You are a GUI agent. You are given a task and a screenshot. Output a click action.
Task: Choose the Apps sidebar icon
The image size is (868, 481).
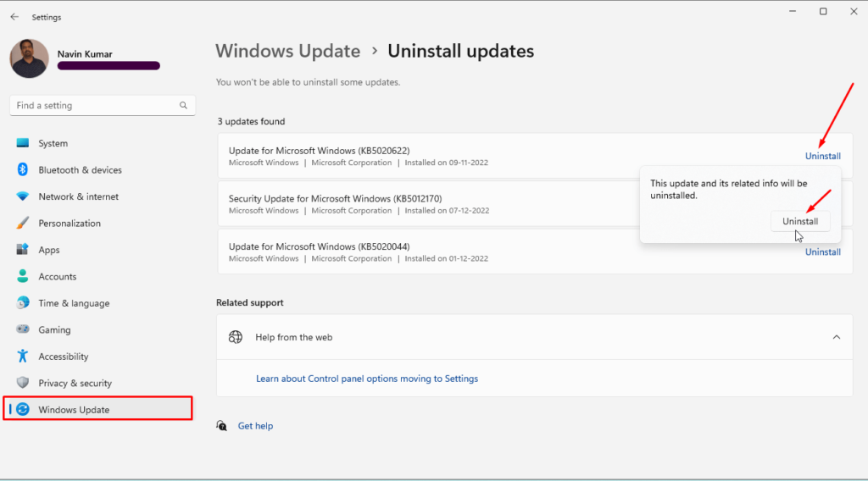tap(23, 249)
